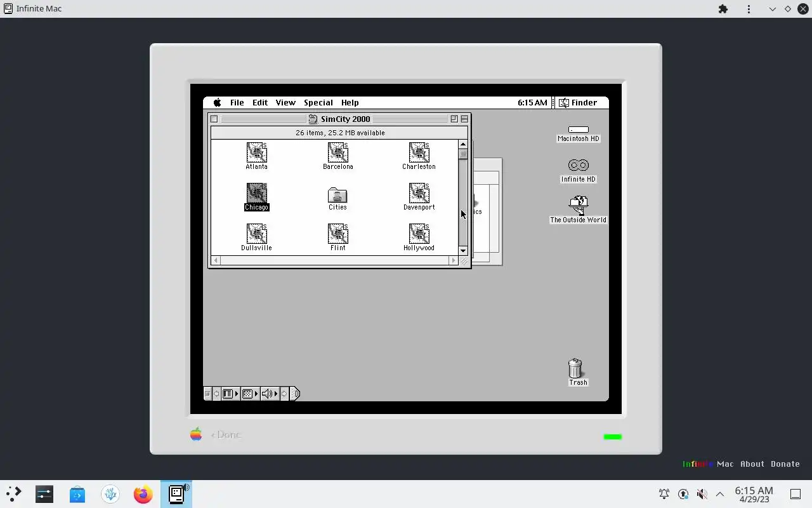Open the Special menu
Viewport: 812px width, 508px height.
click(x=318, y=102)
